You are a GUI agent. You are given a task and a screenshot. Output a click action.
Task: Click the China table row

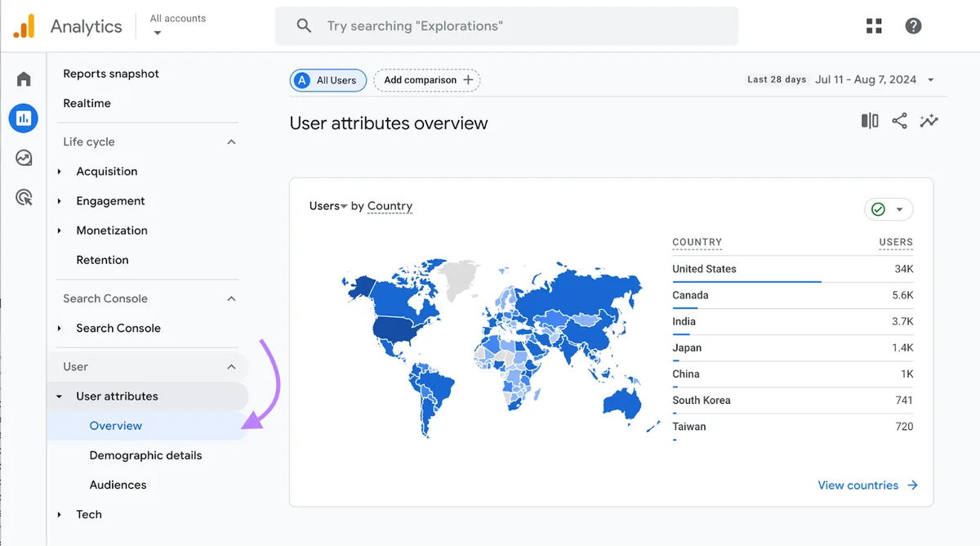[x=793, y=374]
